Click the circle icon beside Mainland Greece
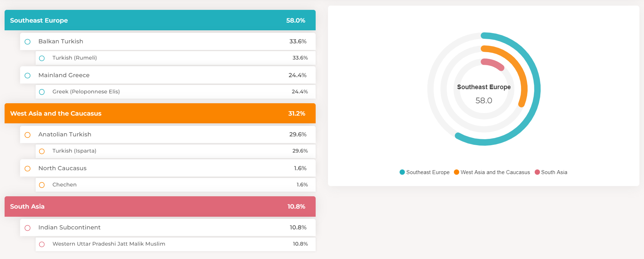Viewport: 644px width, 259px height. 28,75
